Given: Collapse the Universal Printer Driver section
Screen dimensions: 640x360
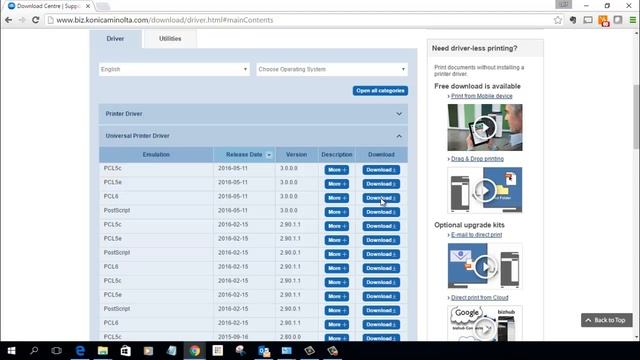Looking at the screenshot, I should coord(253,136).
